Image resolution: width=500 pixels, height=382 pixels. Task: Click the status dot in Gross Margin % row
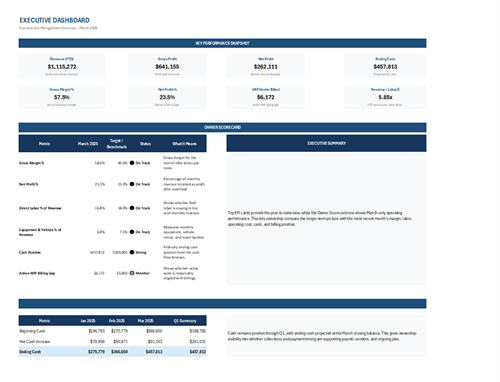[x=132, y=163]
